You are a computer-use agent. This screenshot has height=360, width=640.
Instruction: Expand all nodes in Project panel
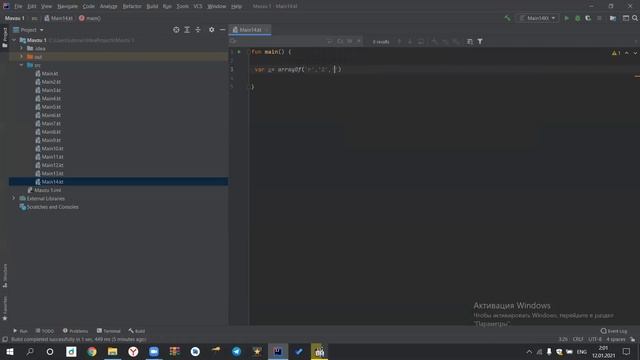click(187, 30)
